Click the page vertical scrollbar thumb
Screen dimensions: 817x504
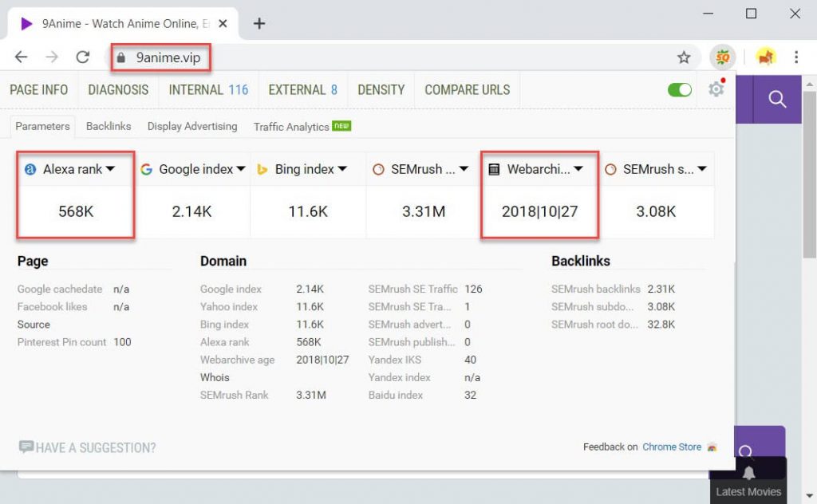pyautogui.click(x=809, y=175)
